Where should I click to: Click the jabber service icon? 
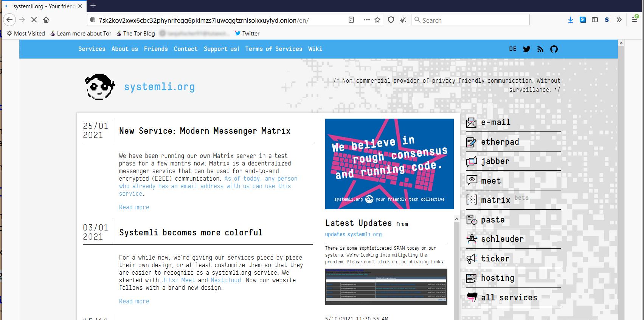point(471,161)
